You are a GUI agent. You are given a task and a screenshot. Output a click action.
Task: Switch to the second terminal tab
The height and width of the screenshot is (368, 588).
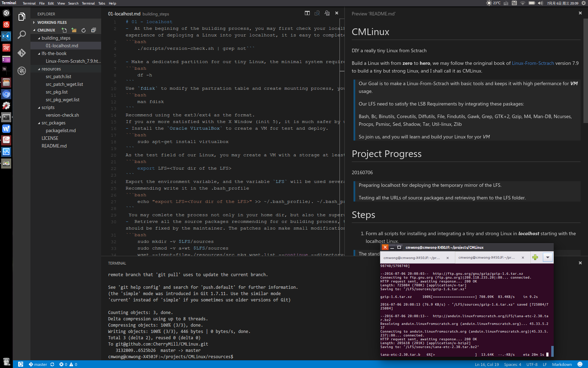486,257
